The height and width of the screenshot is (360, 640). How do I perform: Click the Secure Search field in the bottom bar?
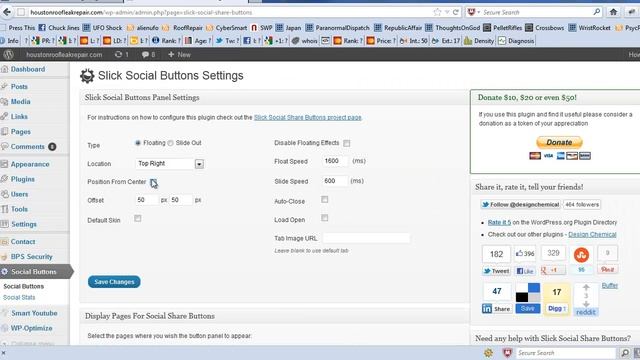tap(566, 353)
